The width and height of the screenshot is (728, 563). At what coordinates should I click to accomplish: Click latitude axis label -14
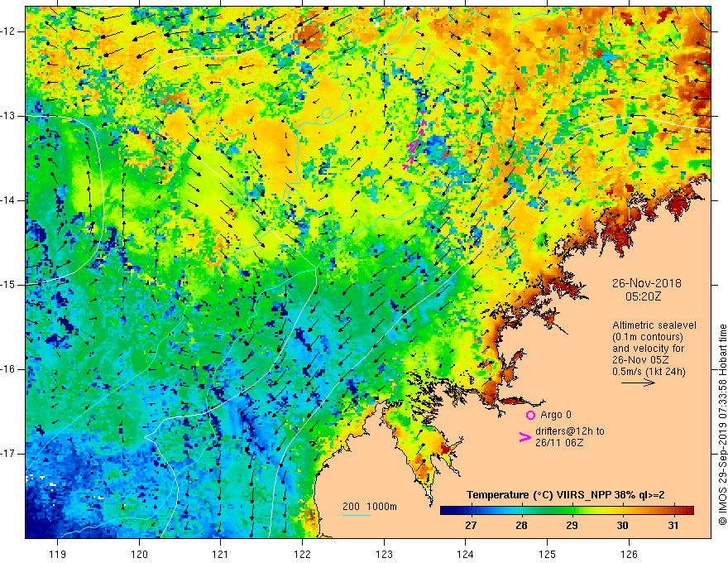click(x=8, y=200)
